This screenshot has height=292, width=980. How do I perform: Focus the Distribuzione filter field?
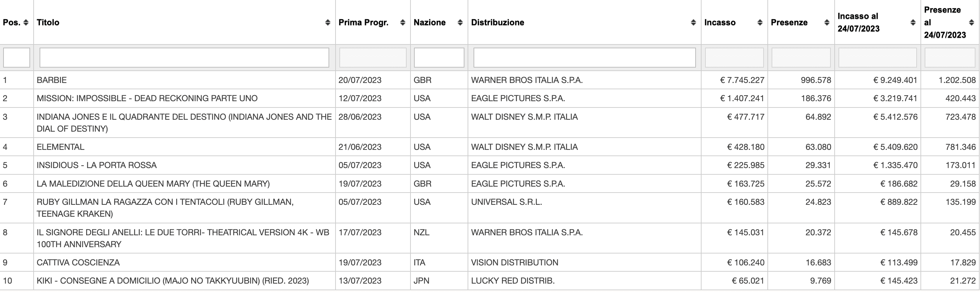pos(584,58)
